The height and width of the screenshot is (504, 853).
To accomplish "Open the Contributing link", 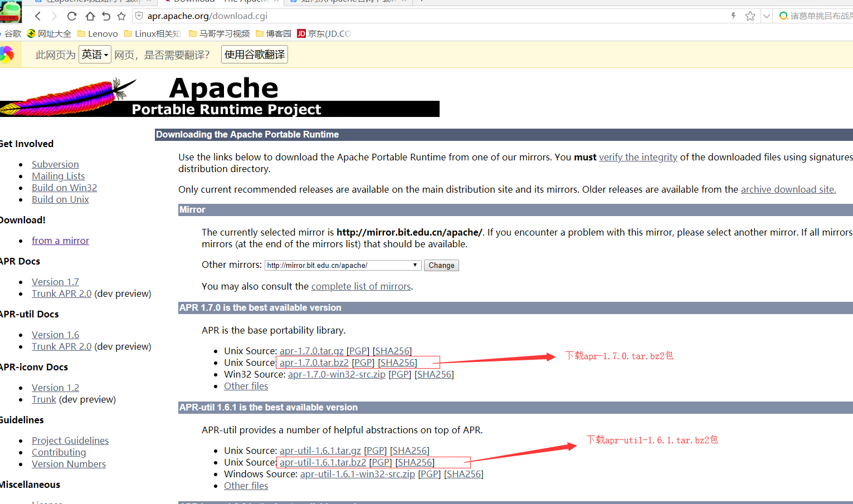I will pyautogui.click(x=59, y=452).
